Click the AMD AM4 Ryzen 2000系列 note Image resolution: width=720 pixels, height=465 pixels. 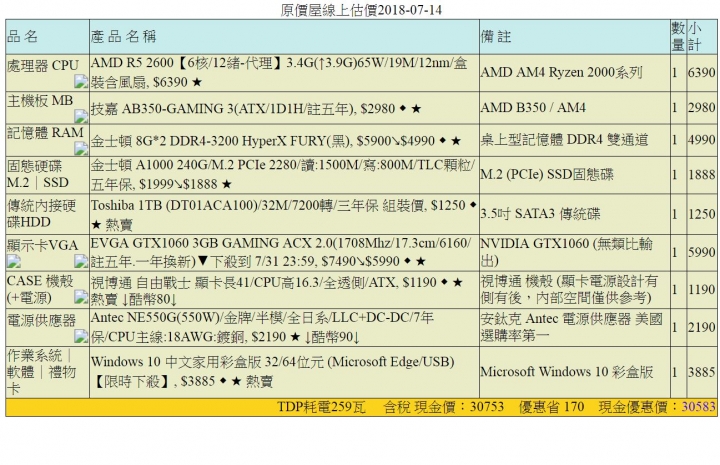coord(561,73)
